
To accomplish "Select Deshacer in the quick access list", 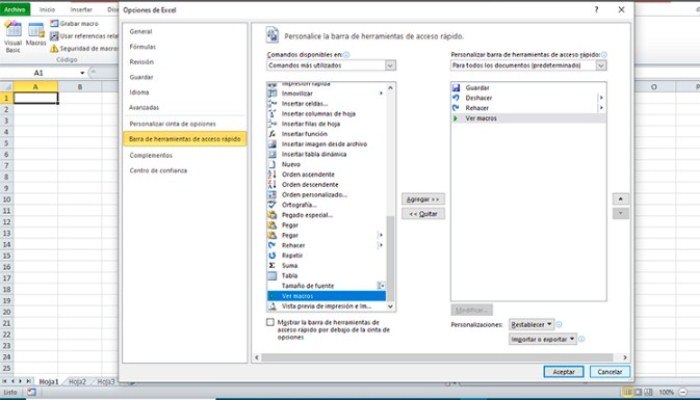I will point(528,98).
